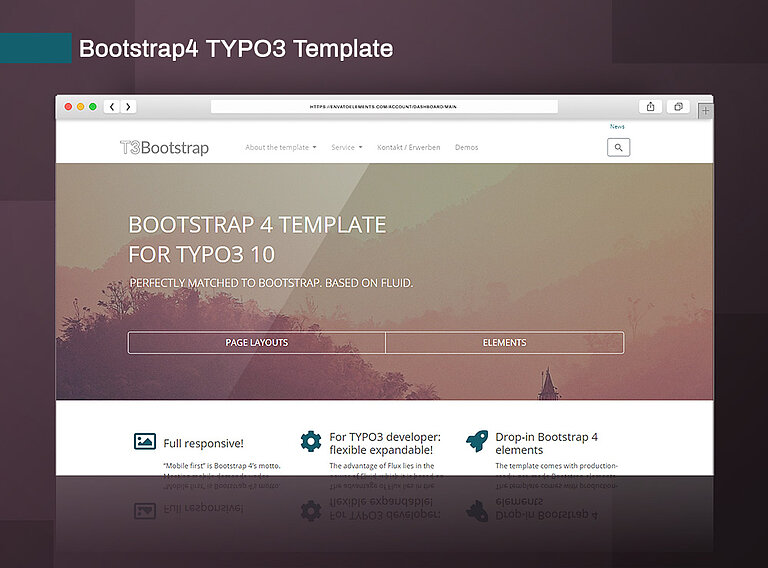Select the picture icon beside Full responsive

145,442
